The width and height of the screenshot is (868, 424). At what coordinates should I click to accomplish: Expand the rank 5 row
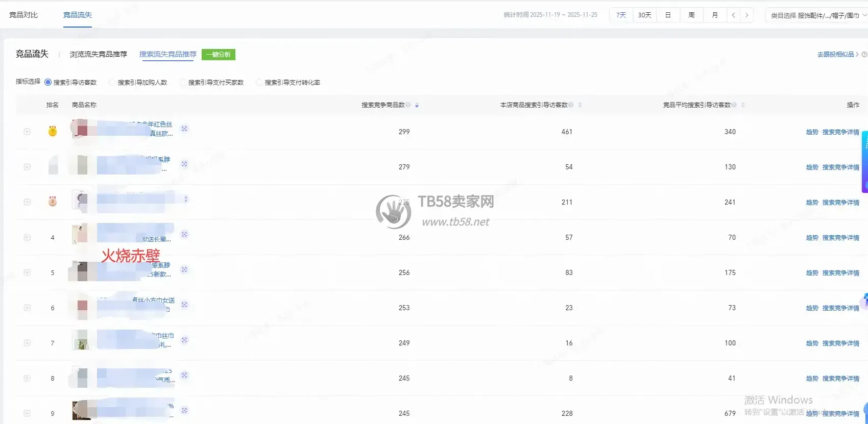[27, 272]
